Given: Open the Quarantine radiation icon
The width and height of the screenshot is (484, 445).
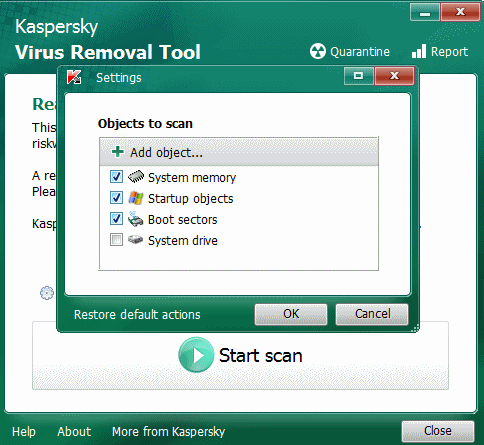Looking at the screenshot, I should (317, 51).
